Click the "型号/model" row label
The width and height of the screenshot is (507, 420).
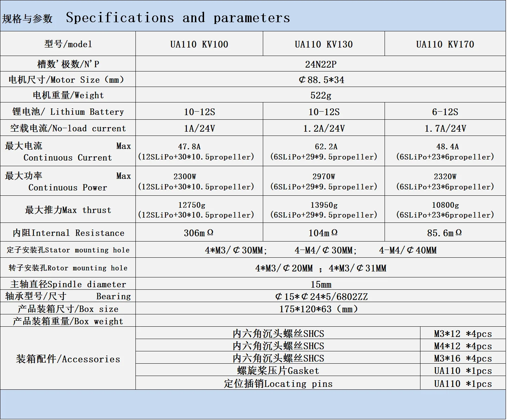68,44
